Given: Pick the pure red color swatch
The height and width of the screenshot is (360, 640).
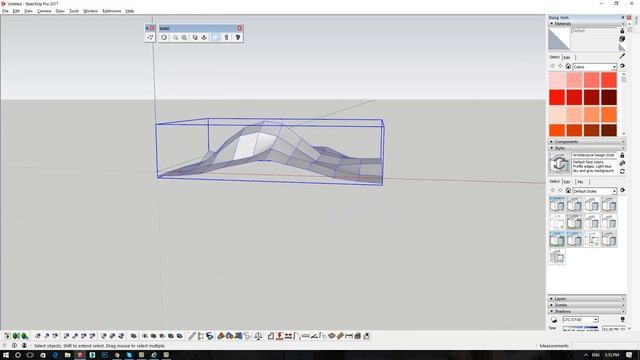Looking at the screenshot, I should tap(557, 97).
